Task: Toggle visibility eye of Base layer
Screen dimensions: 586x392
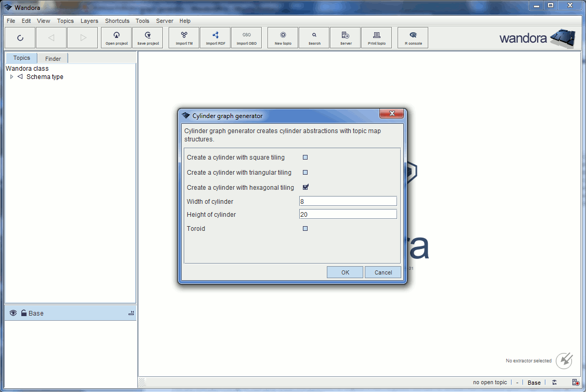Action: pos(13,313)
